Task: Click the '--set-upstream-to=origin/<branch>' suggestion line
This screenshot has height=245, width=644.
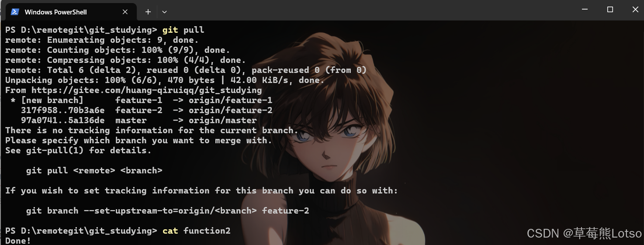Action: [167, 211]
